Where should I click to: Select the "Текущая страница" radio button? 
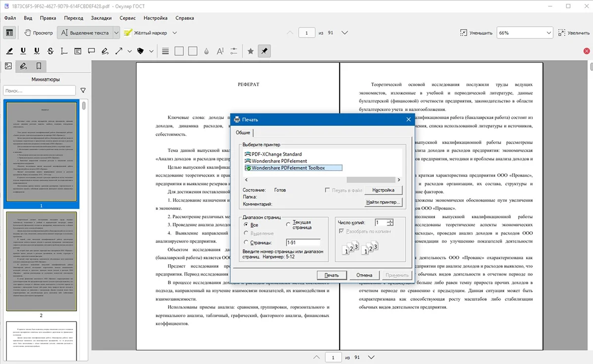point(289,225)
